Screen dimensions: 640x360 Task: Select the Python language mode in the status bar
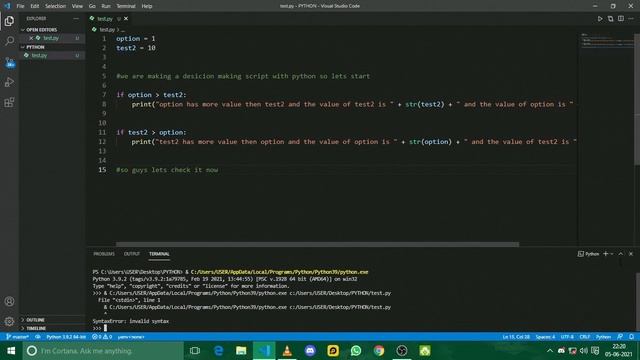click(x=603, y=337)
